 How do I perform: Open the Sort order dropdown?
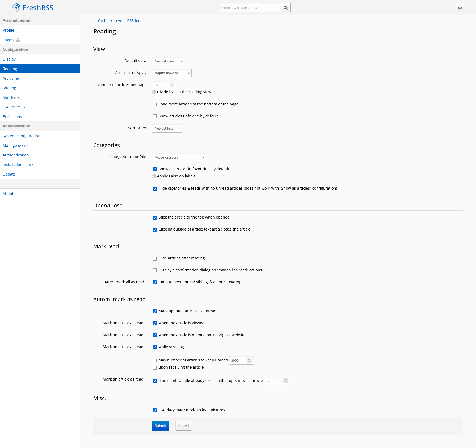tap(167, 128)
